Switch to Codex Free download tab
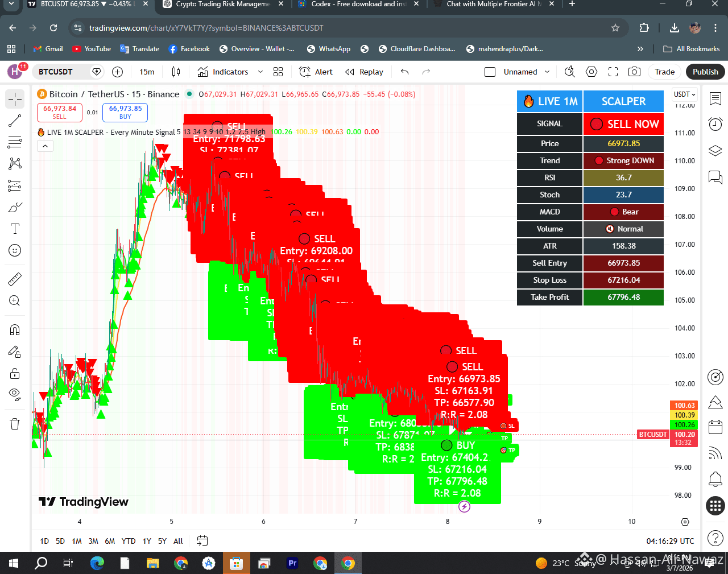The height and width of the screenshot is (574, 728). coord(359,4)
